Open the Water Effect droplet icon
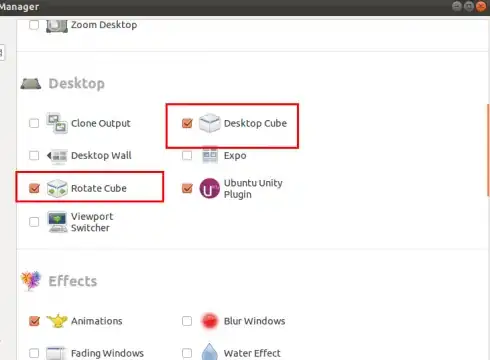The image size is (490, 360). click(210, 351)
